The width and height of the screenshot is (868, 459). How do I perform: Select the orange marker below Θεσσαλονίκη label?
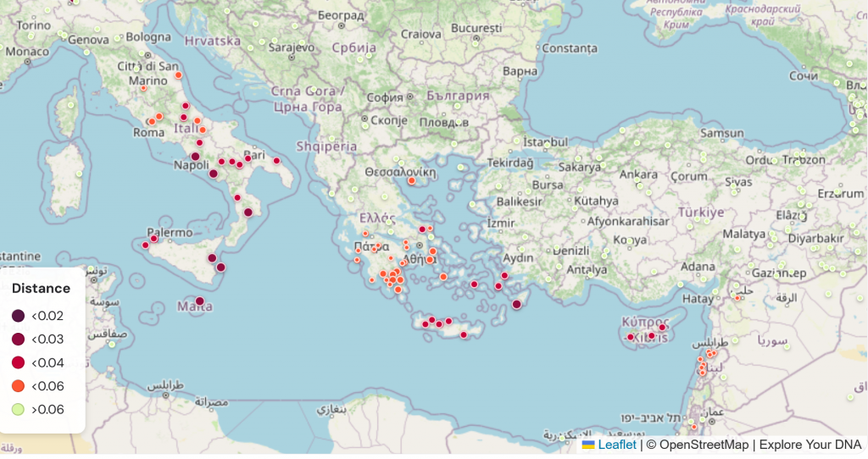[411, 181]
